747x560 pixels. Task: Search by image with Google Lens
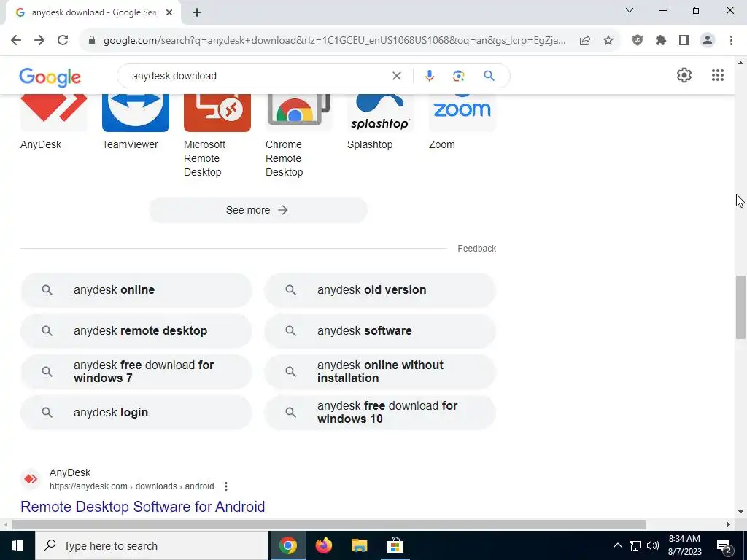458,76
